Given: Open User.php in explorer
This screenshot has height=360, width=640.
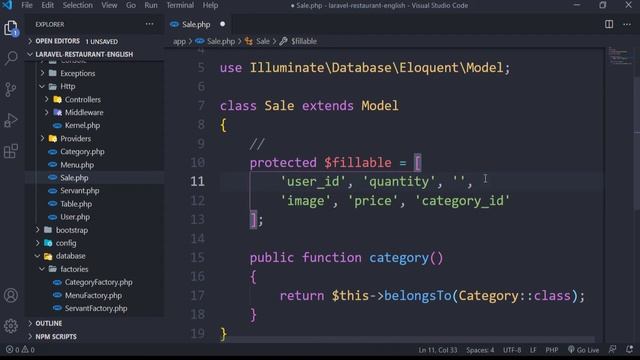Looking at the screenshot, I should point(75,217).
